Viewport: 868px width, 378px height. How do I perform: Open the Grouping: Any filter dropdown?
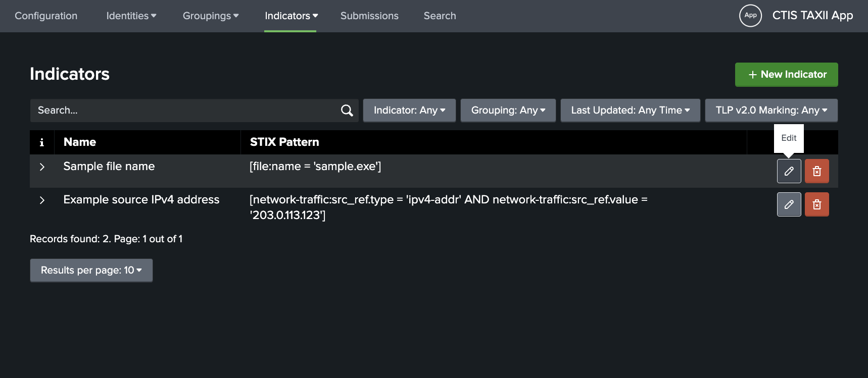[x=508, y=111]
